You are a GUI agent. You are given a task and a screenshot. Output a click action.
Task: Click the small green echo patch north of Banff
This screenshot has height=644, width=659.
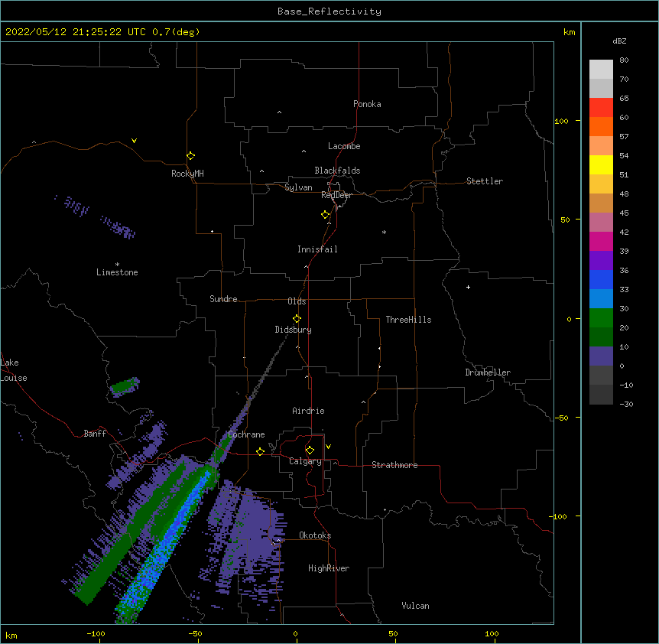[x=125, y=387]
